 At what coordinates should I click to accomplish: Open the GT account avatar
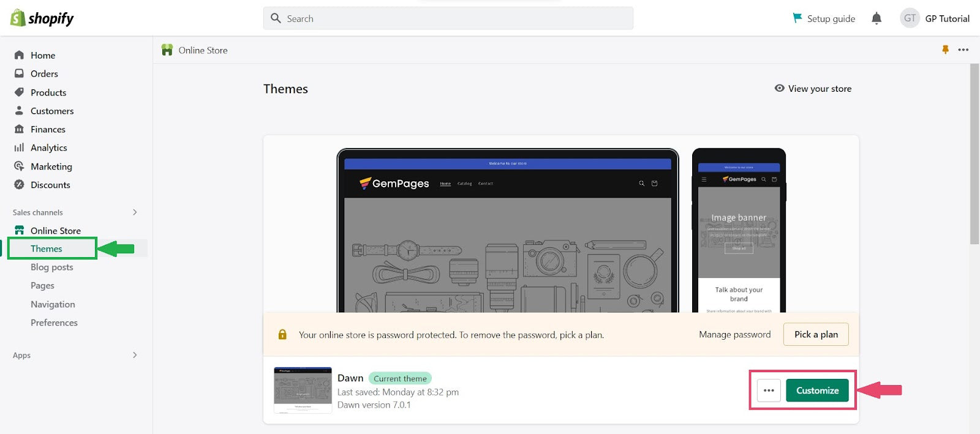(910, 18)
